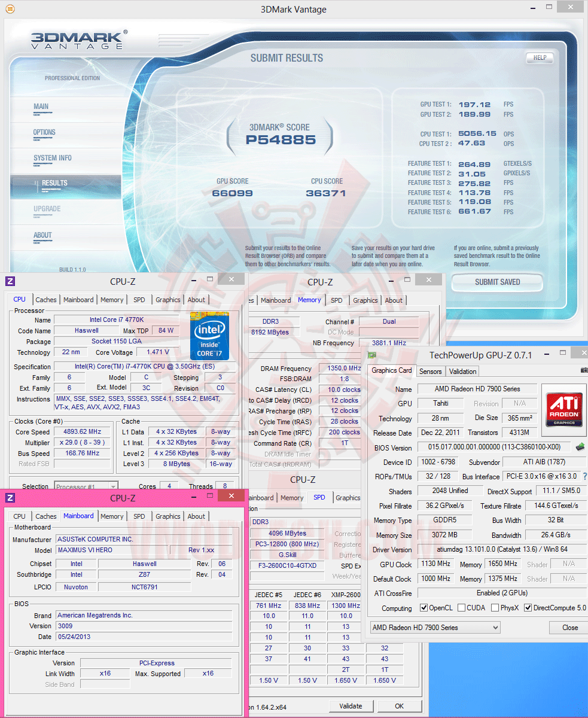Screen dimensions: 588x718
Task: Click the 3DMark Vantage logo
Action: (78, 39)
